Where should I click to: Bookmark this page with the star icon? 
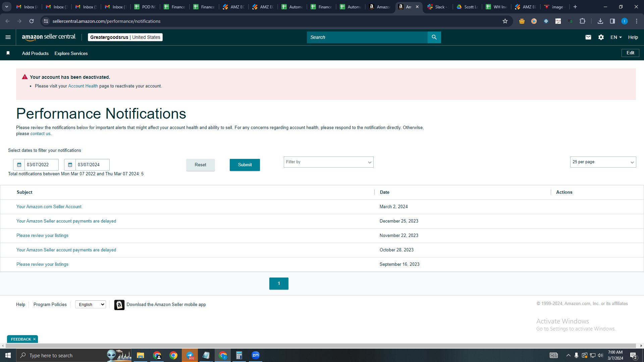tap(505, 21)
